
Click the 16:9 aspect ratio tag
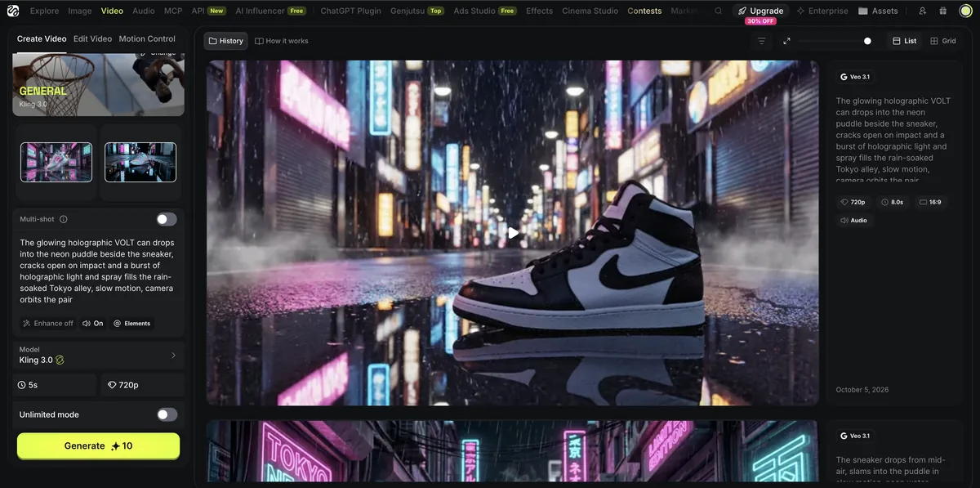(930, 202)
